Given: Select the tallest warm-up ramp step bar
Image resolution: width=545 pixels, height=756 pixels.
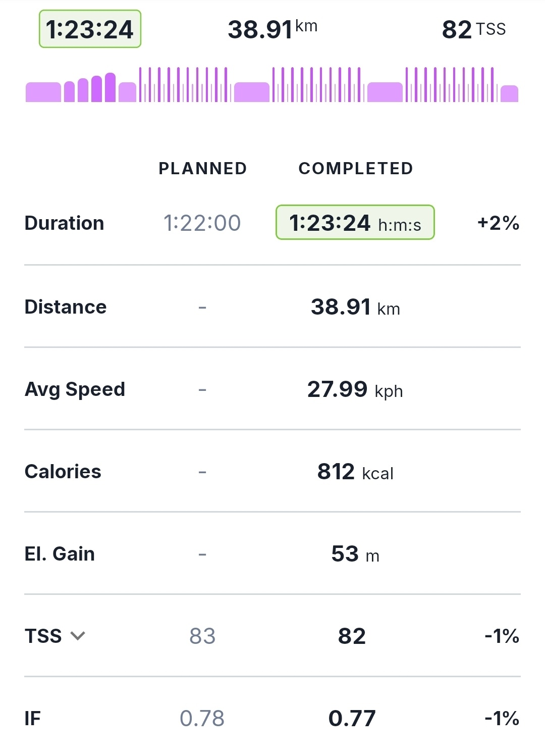Looking at the screenshot, I should pyautogui.click(x=110, y=88).
